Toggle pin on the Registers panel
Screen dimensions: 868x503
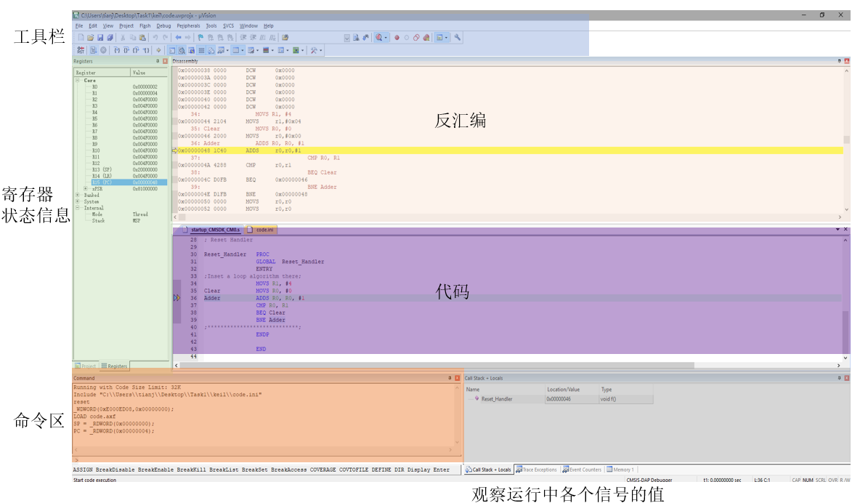coord(158,62)
